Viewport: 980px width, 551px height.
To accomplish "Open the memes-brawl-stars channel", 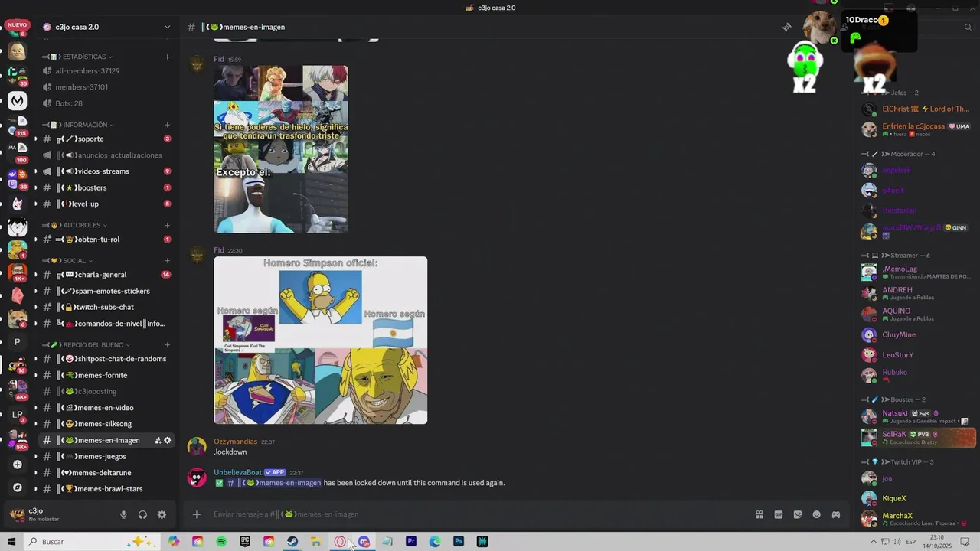I will pos(106,489).
